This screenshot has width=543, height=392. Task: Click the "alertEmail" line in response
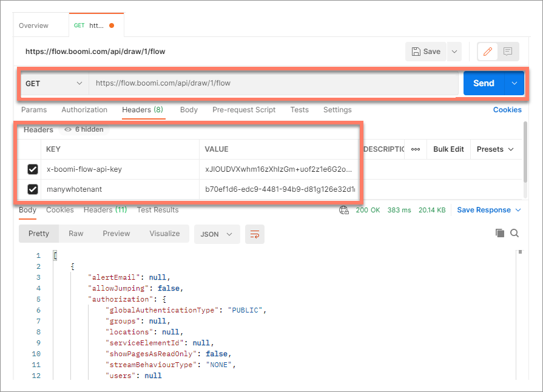tap(129, 277)
